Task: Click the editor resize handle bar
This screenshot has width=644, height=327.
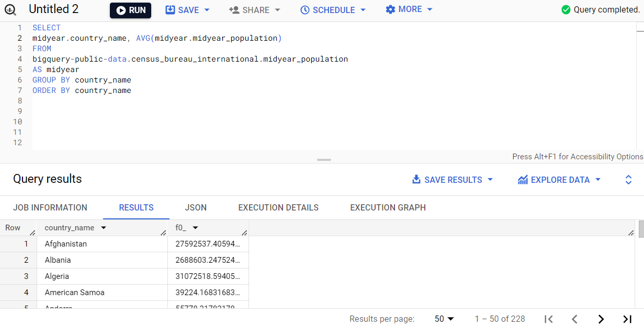Action: 324,160
